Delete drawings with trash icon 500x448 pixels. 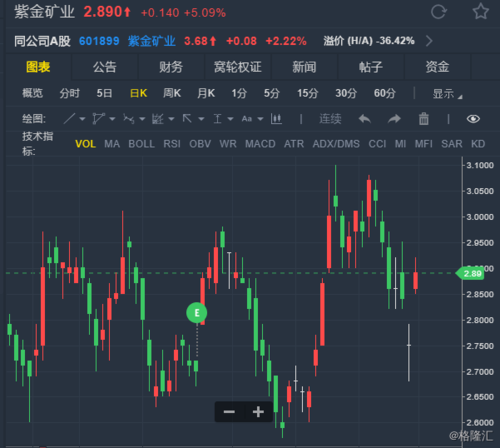click(424, 119)
